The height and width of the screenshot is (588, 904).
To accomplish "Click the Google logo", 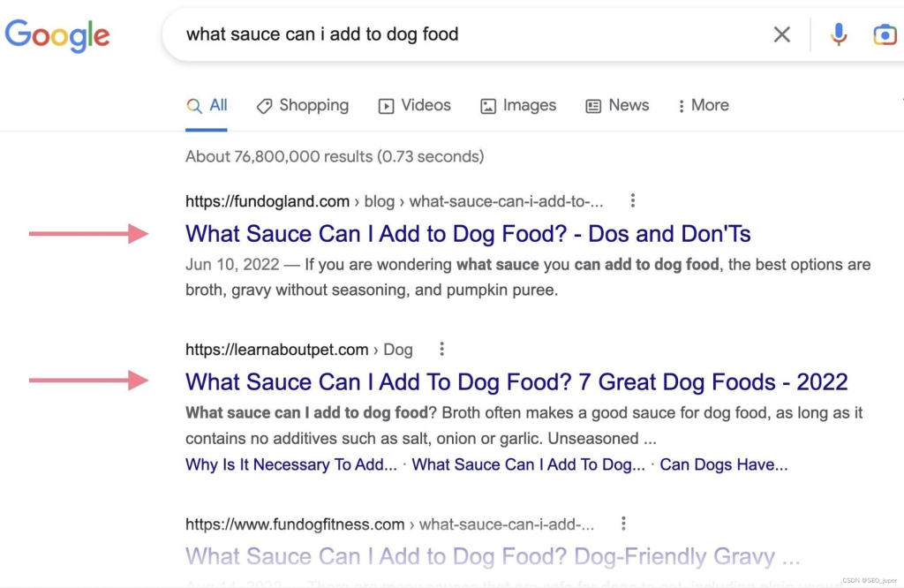I will [x=57, y=35].
